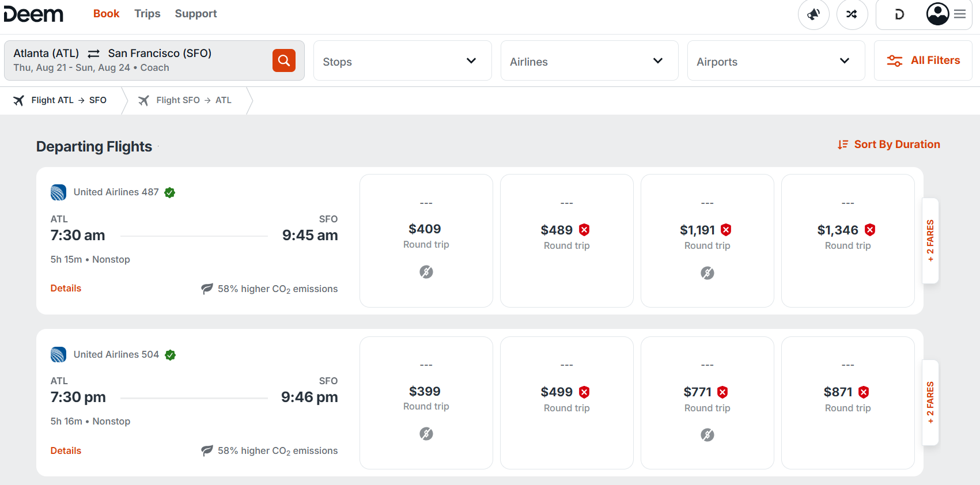
Task: Click green verified badge for United 504
Action: tap(170, 355)
